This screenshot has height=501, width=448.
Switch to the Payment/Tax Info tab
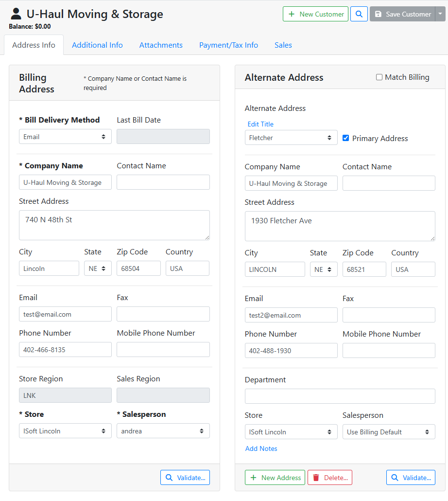coord(228,45)
